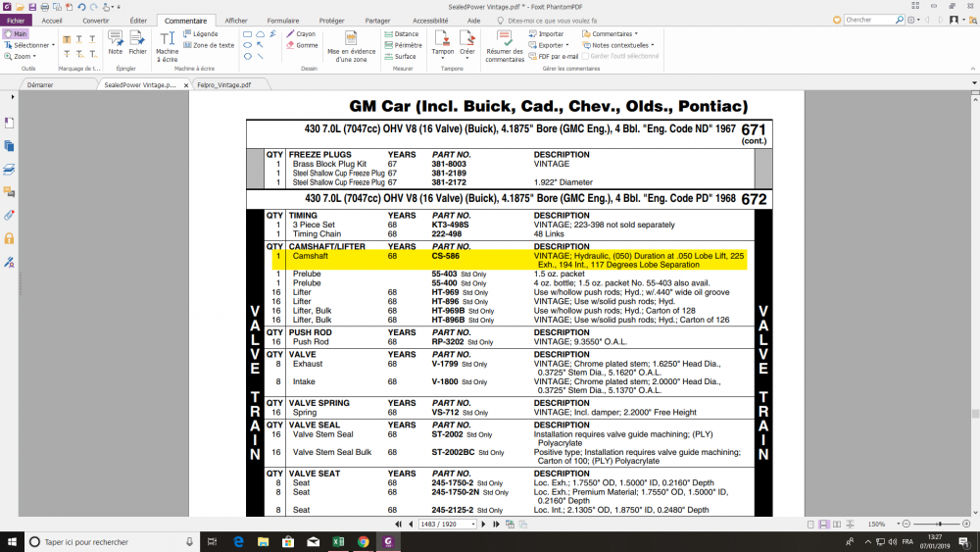
Task: Switch to facing pages view mode
Action: pyautogui.click(x=837, y=525)
